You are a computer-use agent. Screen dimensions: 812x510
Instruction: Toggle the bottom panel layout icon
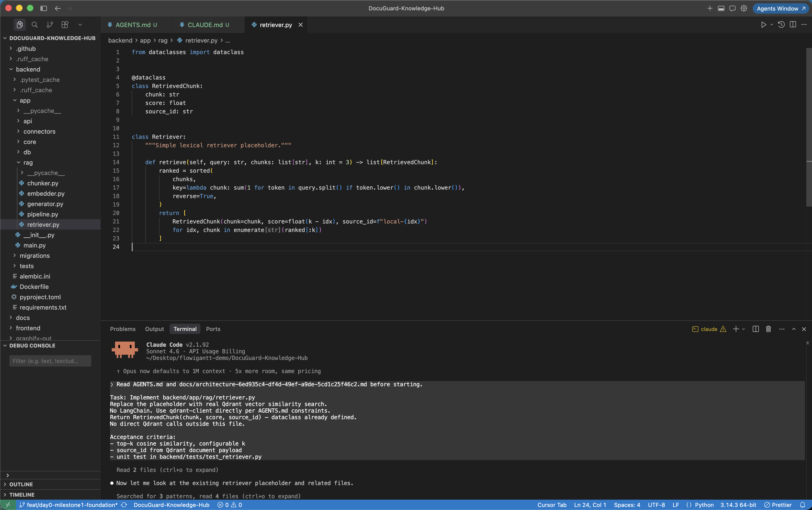721,8
